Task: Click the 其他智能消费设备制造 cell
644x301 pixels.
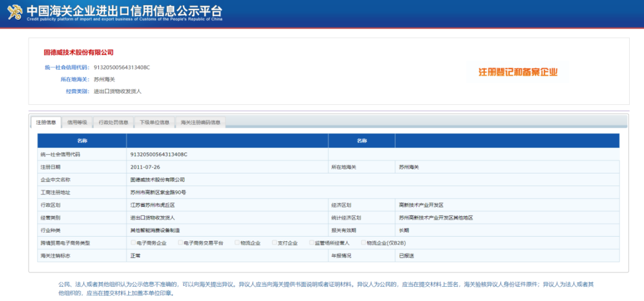Action: click(227, 231)
